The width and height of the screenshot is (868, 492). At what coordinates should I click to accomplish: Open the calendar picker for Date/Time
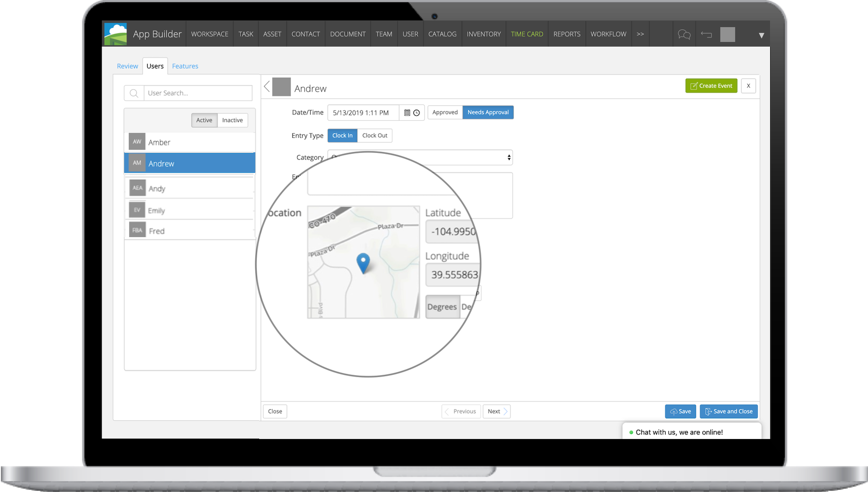(407, 112)
